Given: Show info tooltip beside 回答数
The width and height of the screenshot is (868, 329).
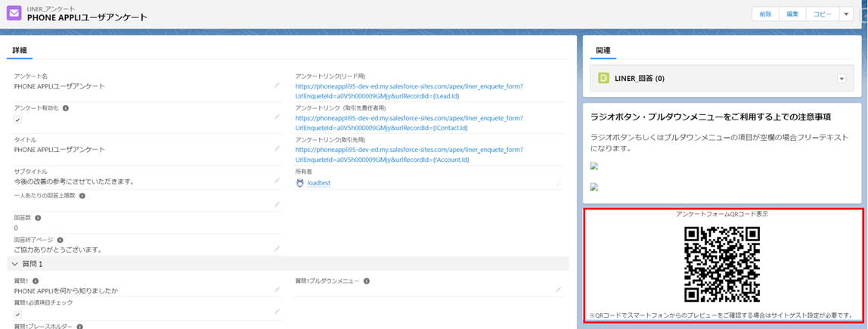Looking at the screenshot, I should tap(38, 218).
